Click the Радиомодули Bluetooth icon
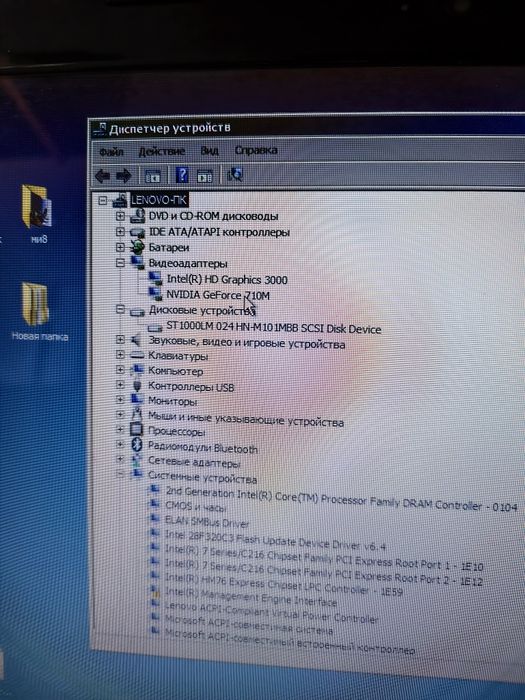 [137, 445]
